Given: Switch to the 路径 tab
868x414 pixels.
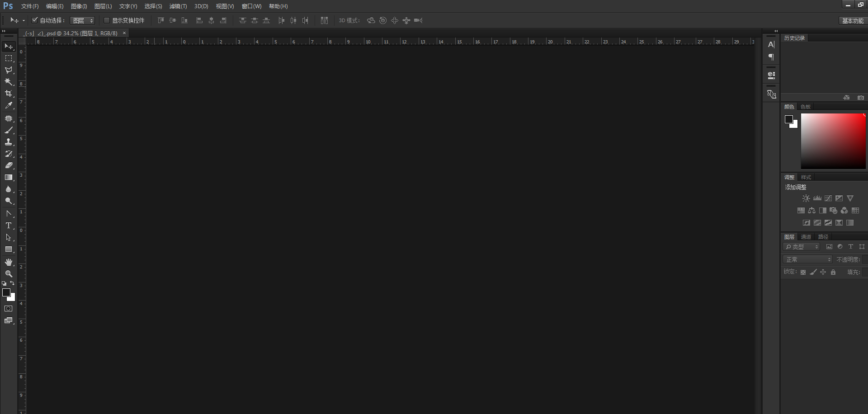Looking at the screenshot, I should (823, 237).
